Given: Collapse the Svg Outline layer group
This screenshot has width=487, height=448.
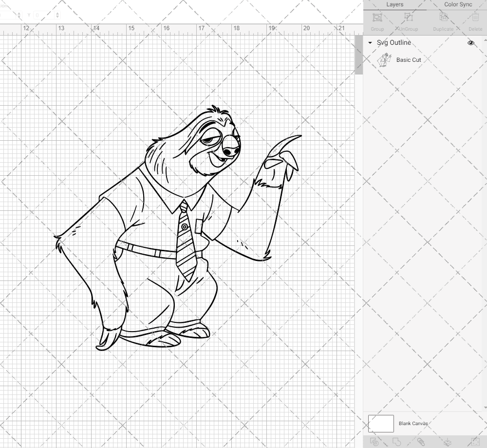Looking at the screenshot, I should tap(370, 43).
